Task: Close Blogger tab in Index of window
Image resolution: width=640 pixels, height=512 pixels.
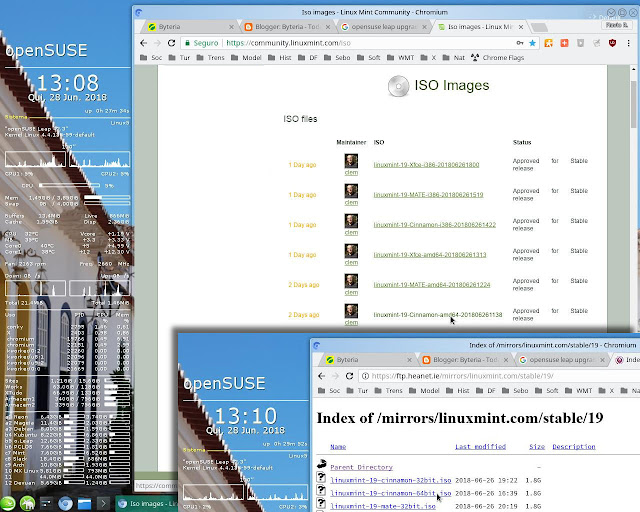Action: pyautogui.click(x=506, y=360)
